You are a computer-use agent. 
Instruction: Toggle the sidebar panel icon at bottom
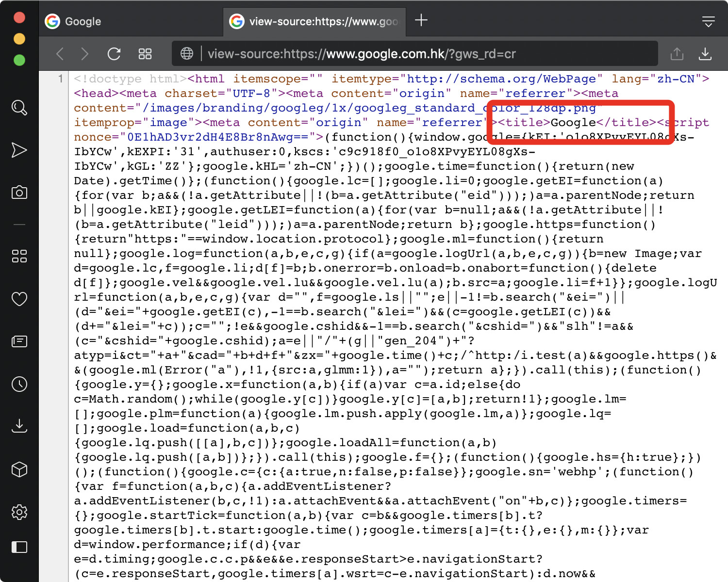pos(19,547)
